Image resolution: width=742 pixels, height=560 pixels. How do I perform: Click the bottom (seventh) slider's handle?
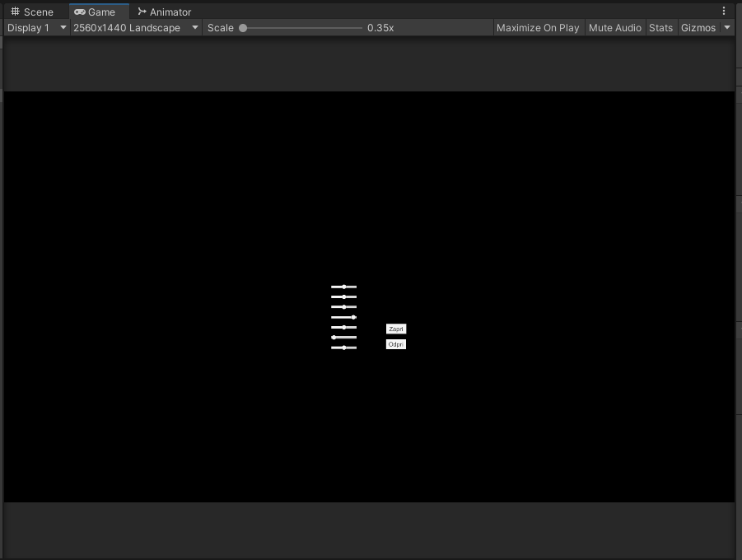344,348
